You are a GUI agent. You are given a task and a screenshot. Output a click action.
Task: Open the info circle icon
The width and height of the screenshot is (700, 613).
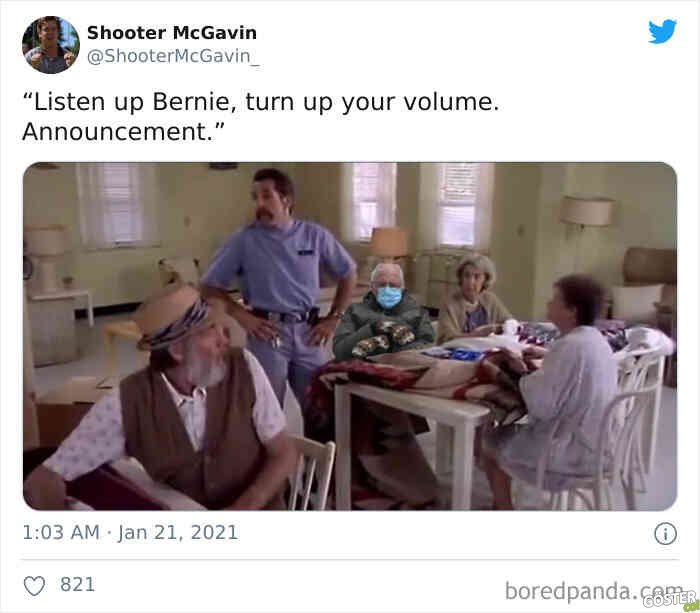[x=665, y=534]
